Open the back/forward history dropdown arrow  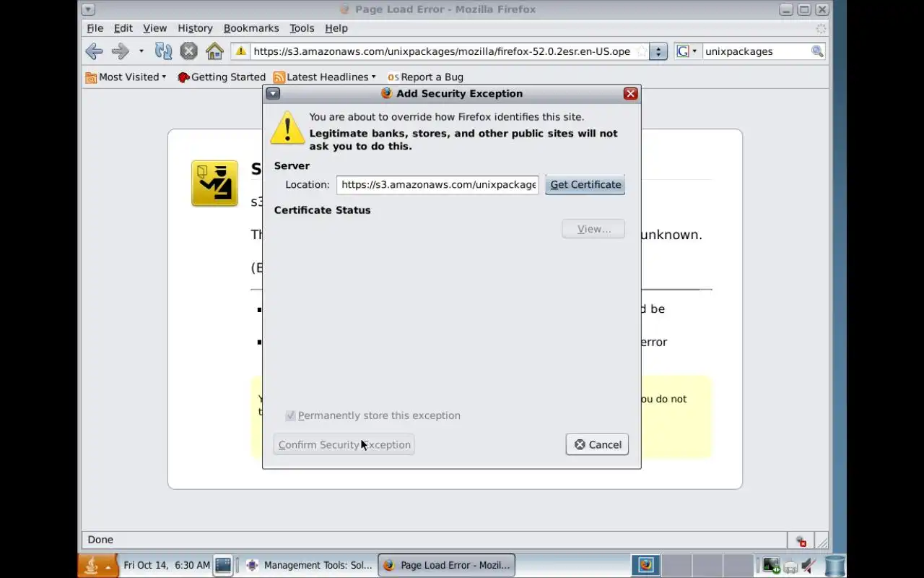[x=141, y=51]
